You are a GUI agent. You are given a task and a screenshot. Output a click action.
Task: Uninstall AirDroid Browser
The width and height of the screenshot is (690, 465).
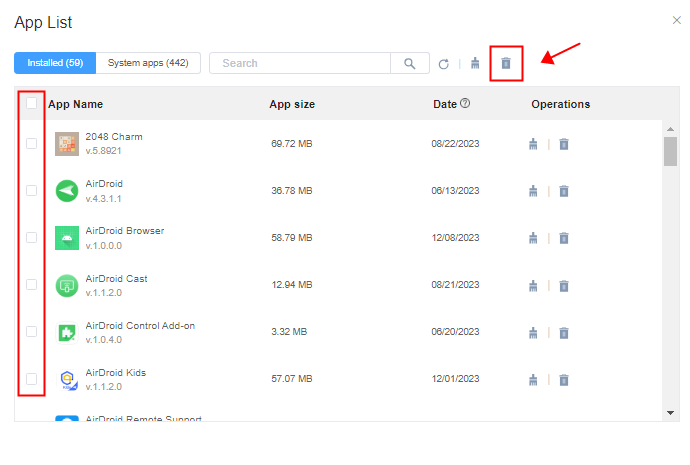pos(564,238)
